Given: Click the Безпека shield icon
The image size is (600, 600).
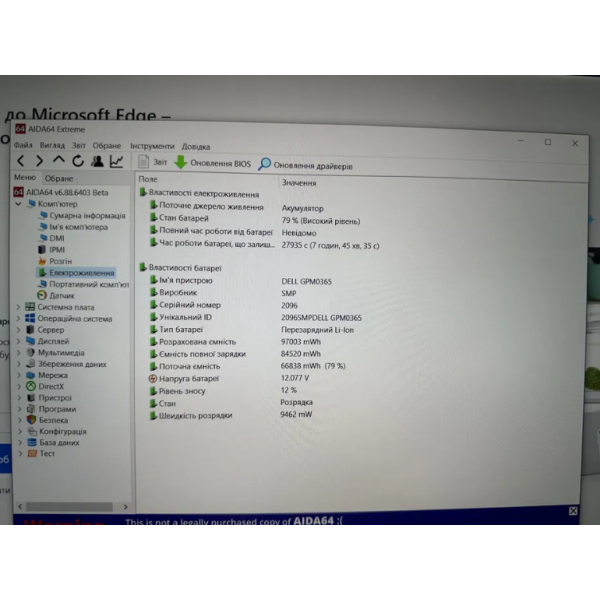Looking at the screenshot, I should tap(31, 420).
